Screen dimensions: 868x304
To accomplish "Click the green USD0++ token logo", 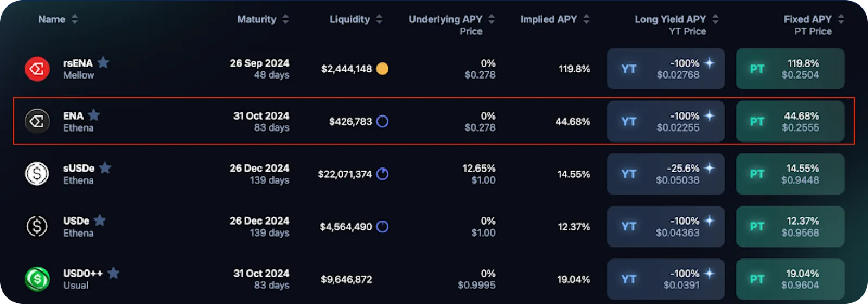I will tap(37, 279).
